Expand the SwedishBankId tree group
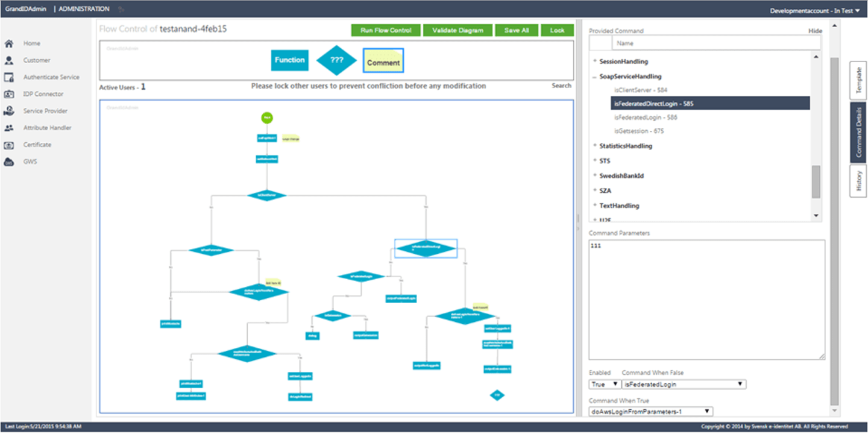 coord(595,176)
